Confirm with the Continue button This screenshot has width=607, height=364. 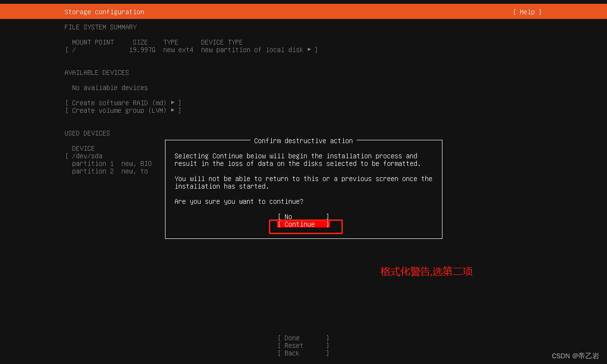coord(303,224)
